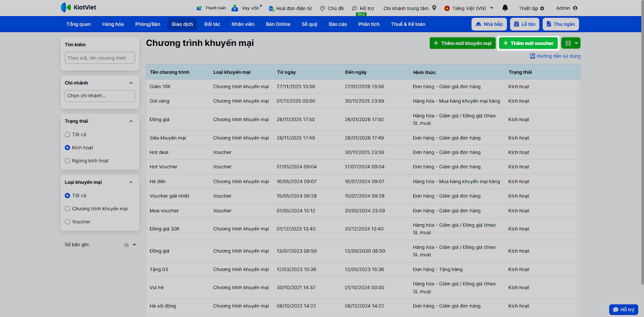
Task: Filter by Voucher promotion type
Action: (68, 222)
